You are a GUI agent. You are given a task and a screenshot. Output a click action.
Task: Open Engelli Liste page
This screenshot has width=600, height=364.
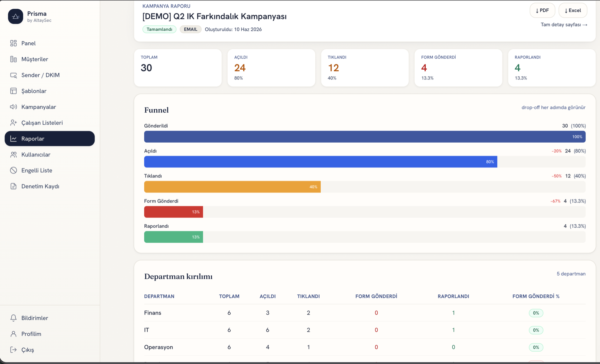click(49, 170)
